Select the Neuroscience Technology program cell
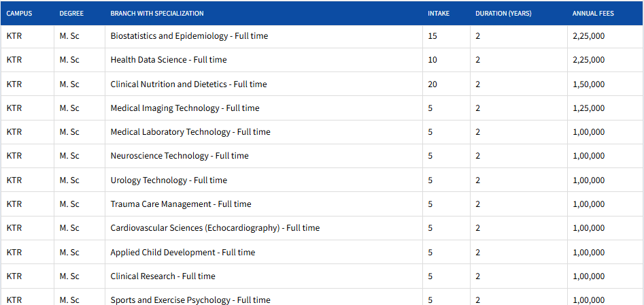Viewport: 644px width, 305px height. pos(180,156)
